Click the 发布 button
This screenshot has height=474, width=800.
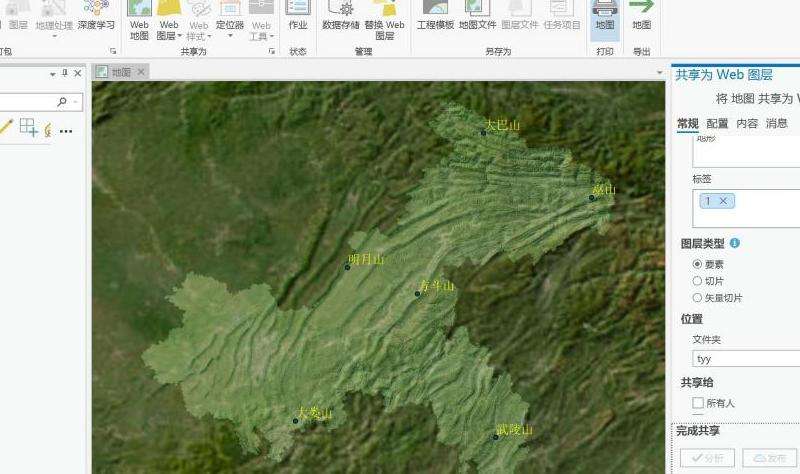[x=769, y=458]
